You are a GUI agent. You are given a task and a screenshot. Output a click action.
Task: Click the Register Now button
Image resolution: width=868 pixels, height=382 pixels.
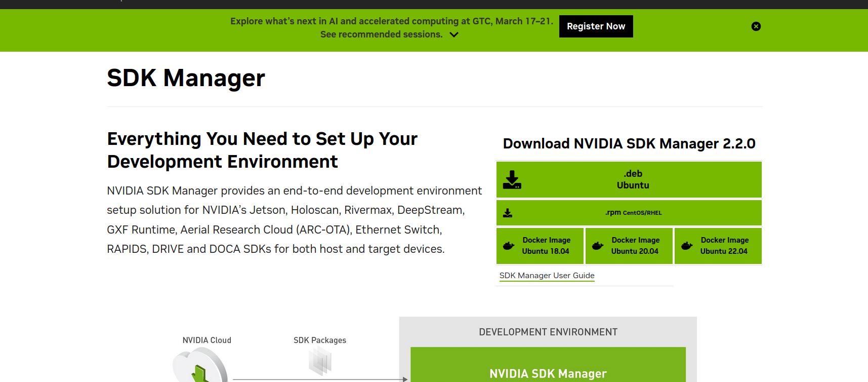point(596,26)
